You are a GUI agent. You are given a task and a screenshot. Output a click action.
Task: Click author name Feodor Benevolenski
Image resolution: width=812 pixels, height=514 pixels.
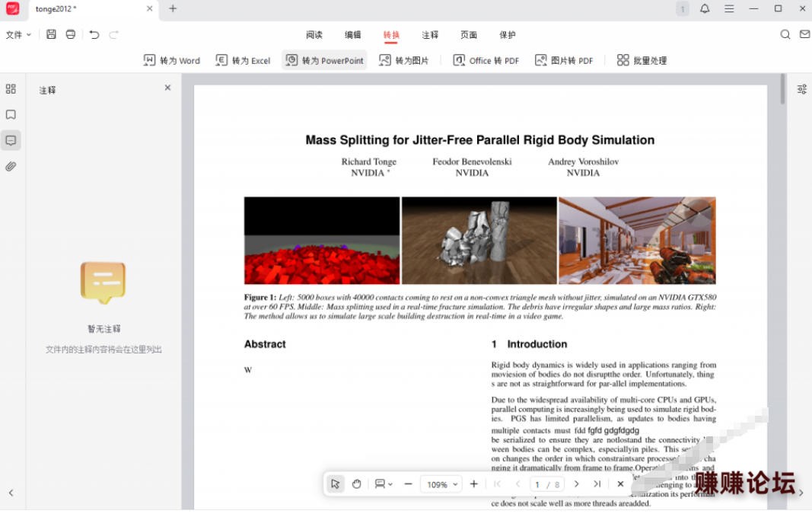coord(472,161)
